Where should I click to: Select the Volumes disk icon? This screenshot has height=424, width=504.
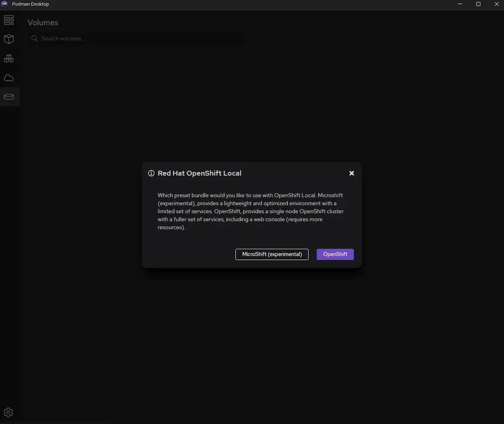tap(9, 97)
